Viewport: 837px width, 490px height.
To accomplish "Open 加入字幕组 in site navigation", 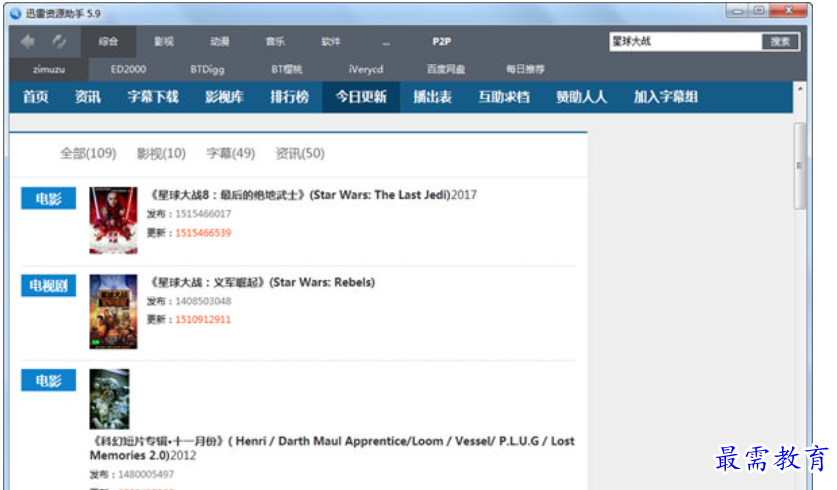I will click(x=666, y=97).
